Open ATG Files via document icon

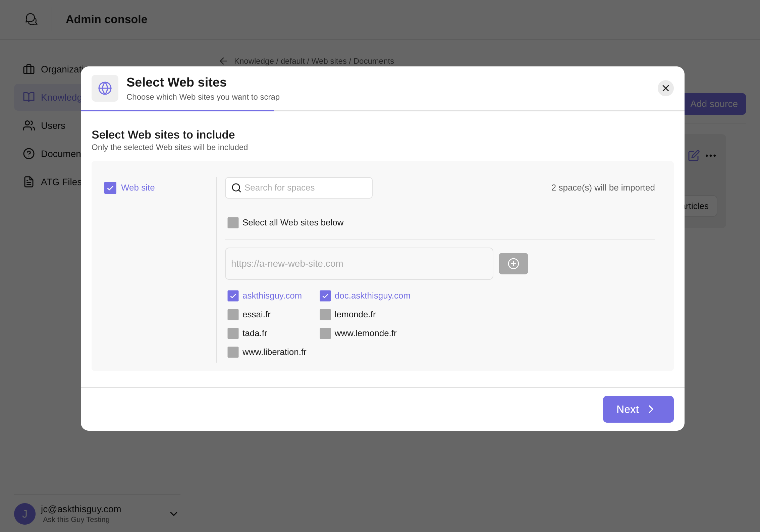[x=29, y=181]
